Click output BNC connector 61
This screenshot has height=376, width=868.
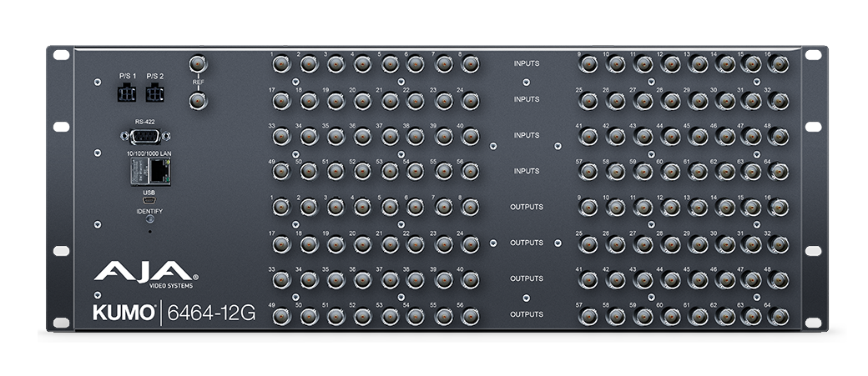point(697,316)
